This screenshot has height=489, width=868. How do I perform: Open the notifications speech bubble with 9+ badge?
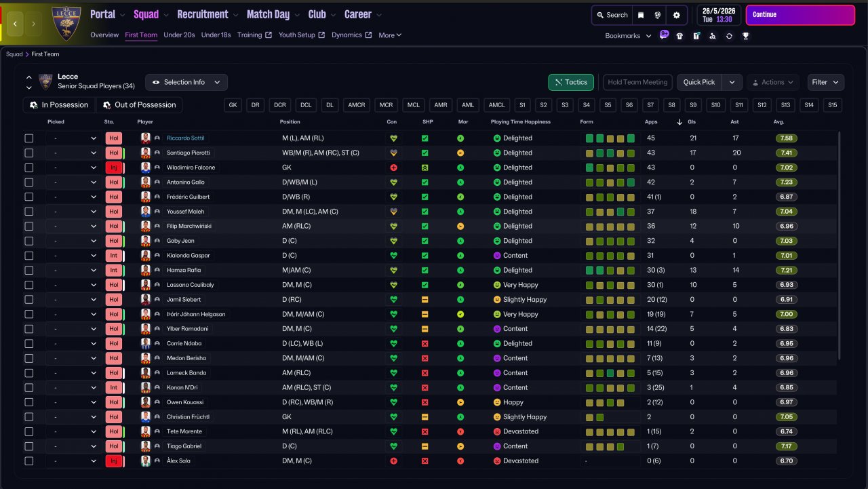tap(664, 35)
